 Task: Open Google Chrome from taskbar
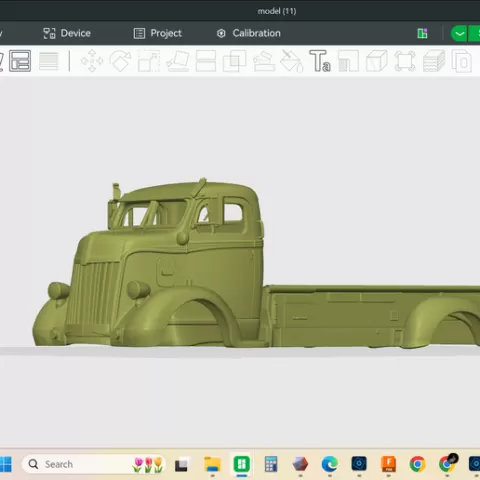pos(418,464)
